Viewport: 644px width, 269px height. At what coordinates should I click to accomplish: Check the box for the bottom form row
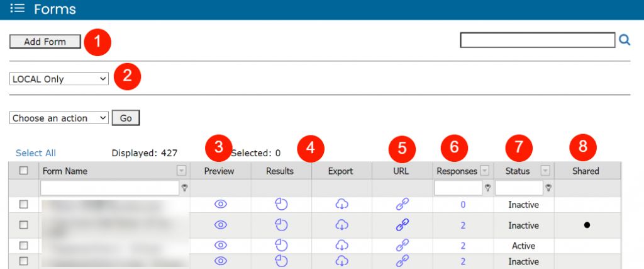[x=24, y=261]
